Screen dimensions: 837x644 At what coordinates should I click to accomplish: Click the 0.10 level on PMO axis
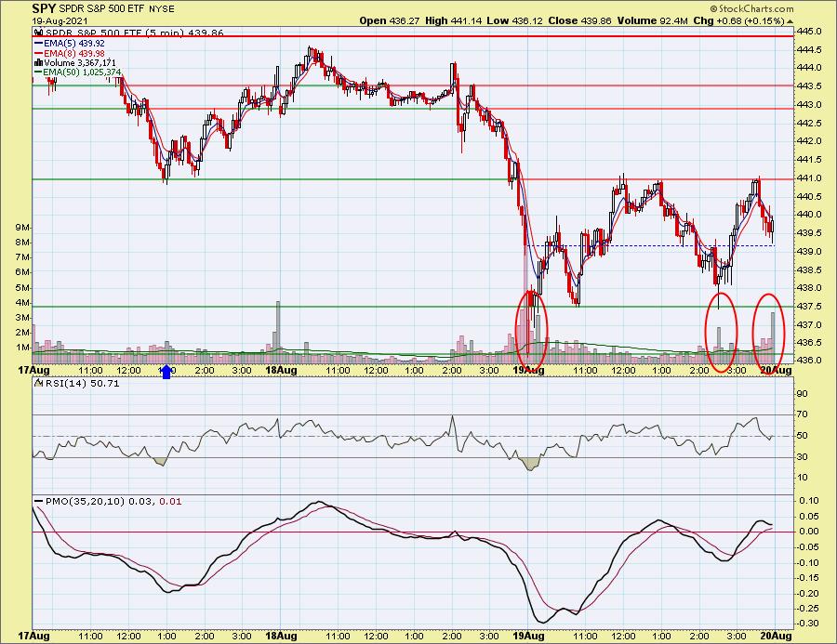point(809,501)
